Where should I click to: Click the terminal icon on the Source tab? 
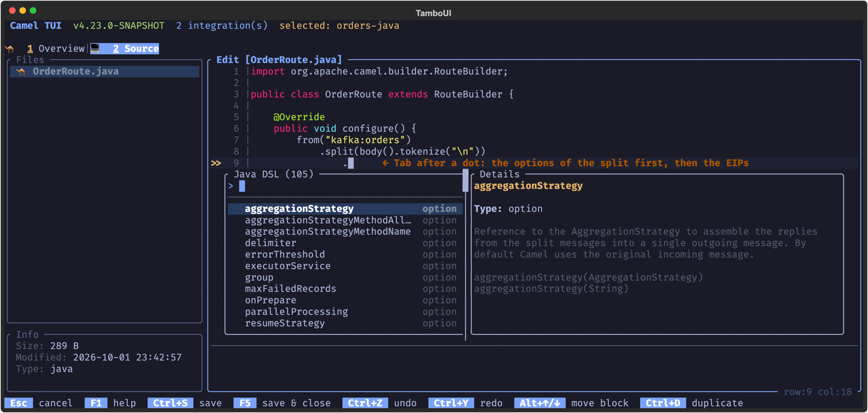pos(95,49)
